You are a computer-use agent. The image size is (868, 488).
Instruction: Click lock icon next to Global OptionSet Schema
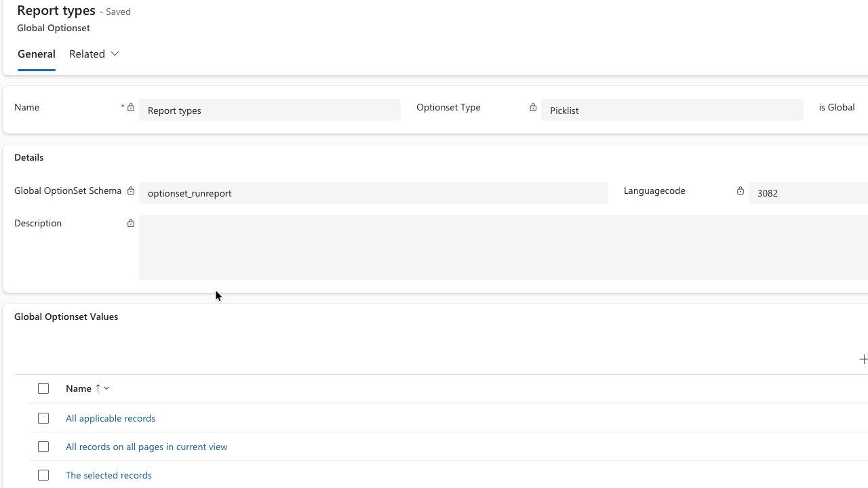coord(131,191)
